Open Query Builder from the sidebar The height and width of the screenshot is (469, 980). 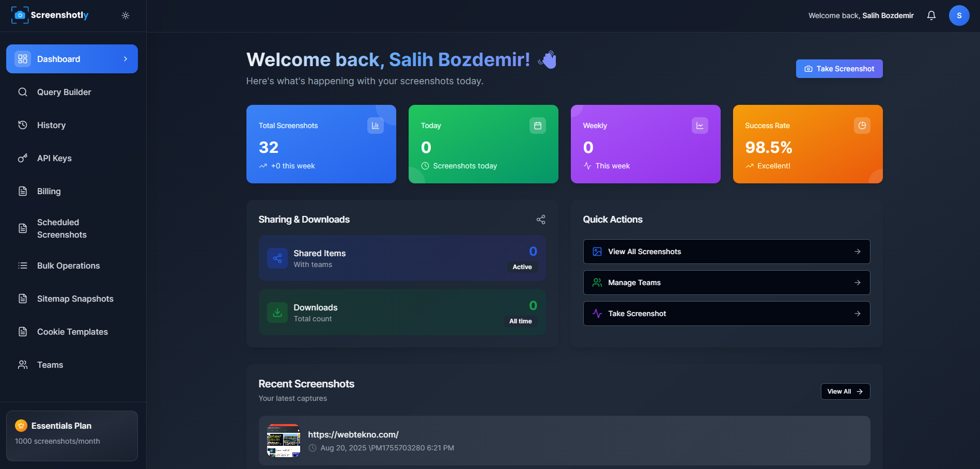click(x=72, y=92)
